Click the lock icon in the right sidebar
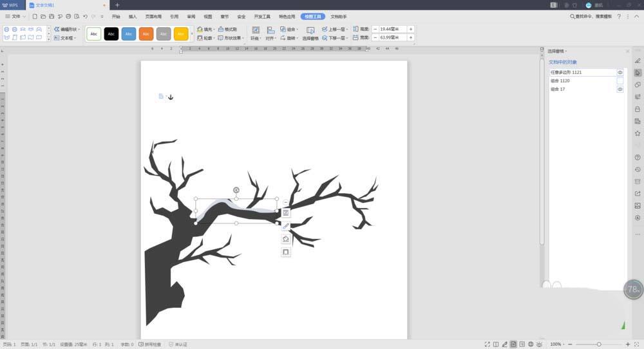The height and width of the screenshot is (349, 644). coord(638,109)
